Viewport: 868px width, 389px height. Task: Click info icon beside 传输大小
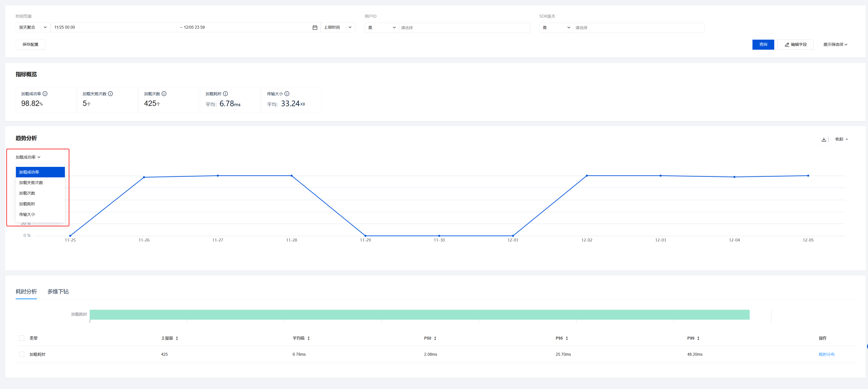(x=287, y=94)
